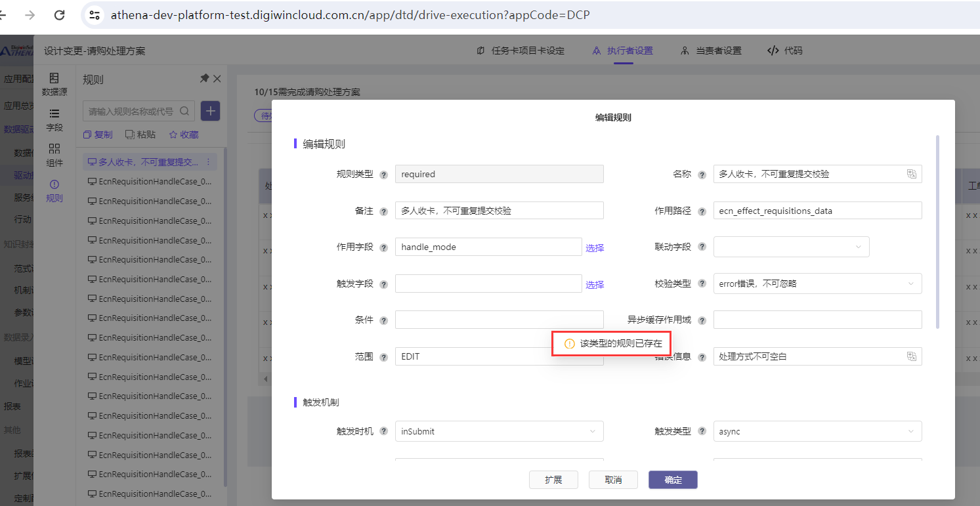
Task: Open the 组件 sidebar panel
Action: 54,156
